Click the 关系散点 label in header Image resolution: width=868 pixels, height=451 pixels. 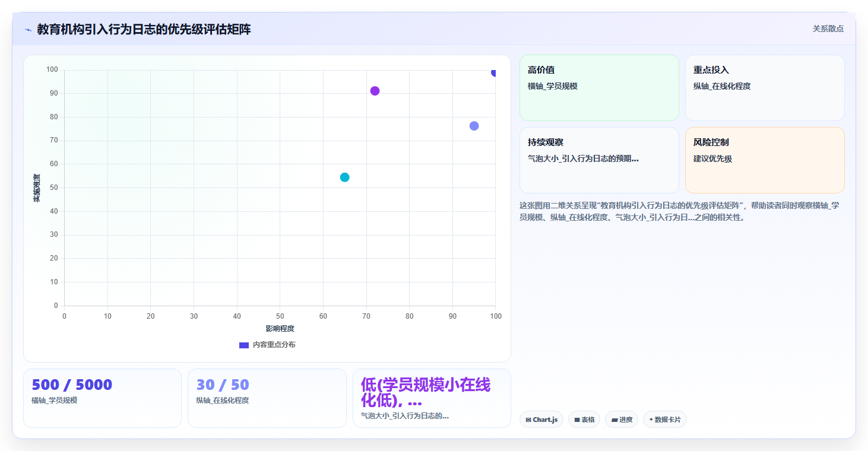click(828, 28)
